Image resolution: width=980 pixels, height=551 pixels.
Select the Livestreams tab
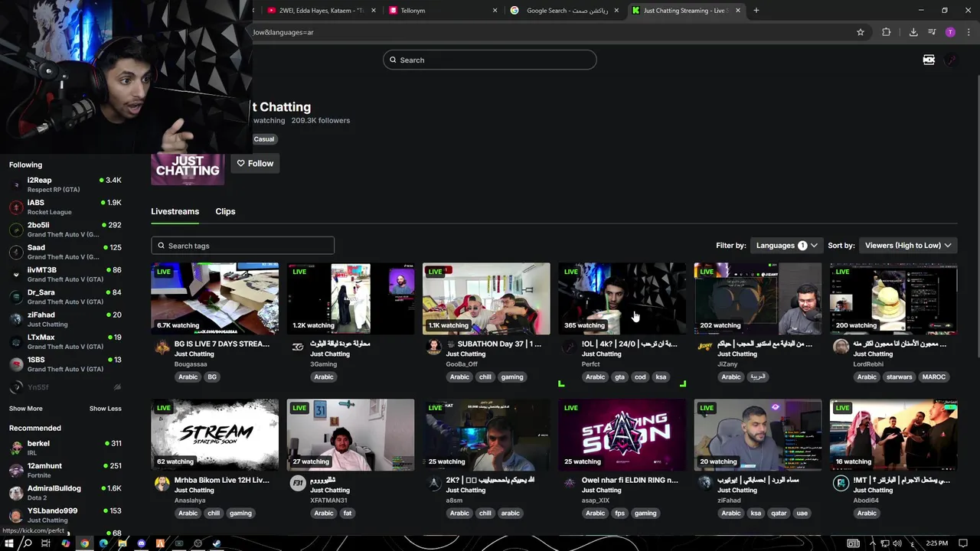pos(175,211)
